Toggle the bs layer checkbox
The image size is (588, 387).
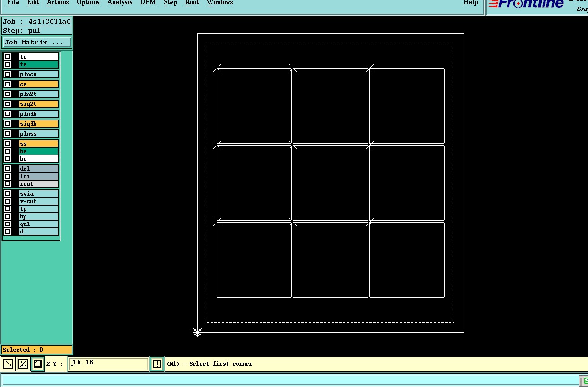pos(8,151)
